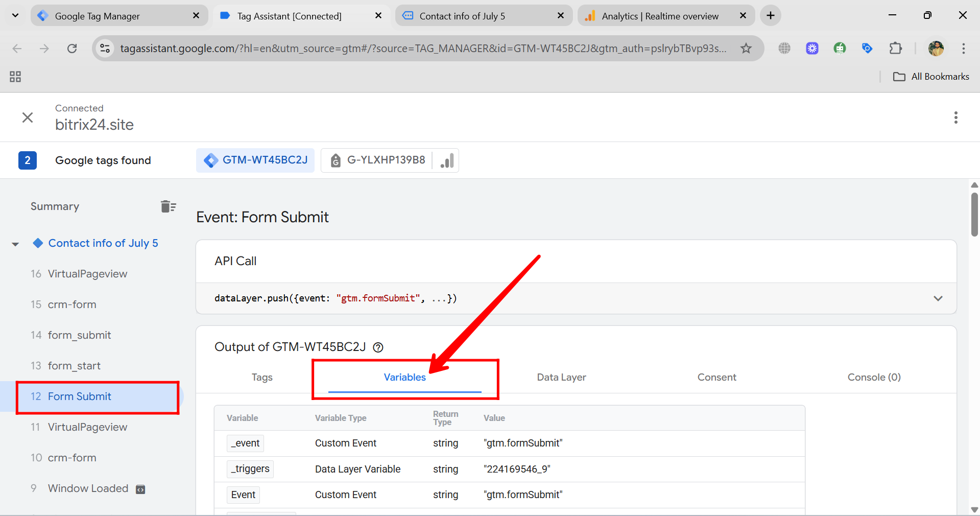Image resolution: width=980 pixels, height=516 pixels.
Task: Open the green robot extension icon
Action: click(x=840, y=49)
